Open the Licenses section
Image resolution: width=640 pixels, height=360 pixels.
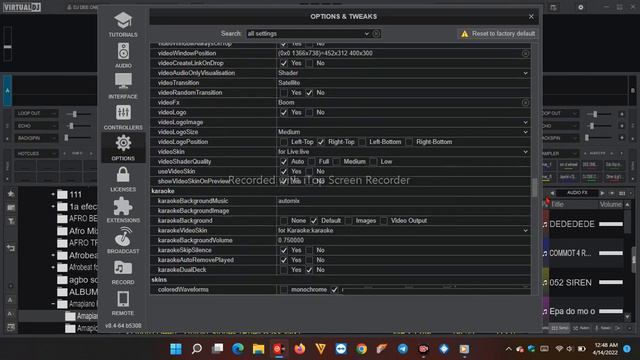123,179
